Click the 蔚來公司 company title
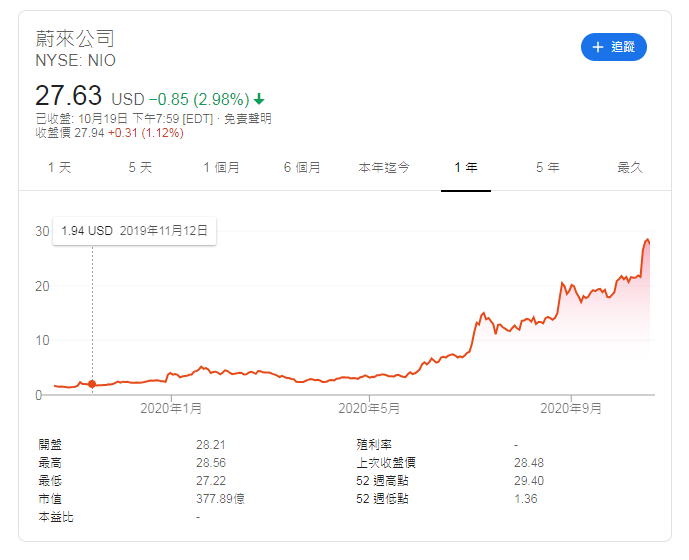The width and height of the screenshot is (689, 560). click(75, 39)
